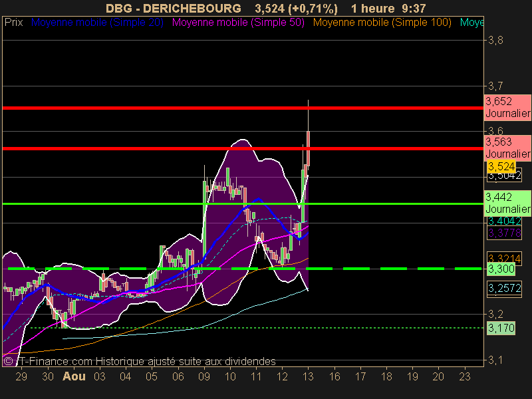Click the "Aou" month label

tap(74, 376)
